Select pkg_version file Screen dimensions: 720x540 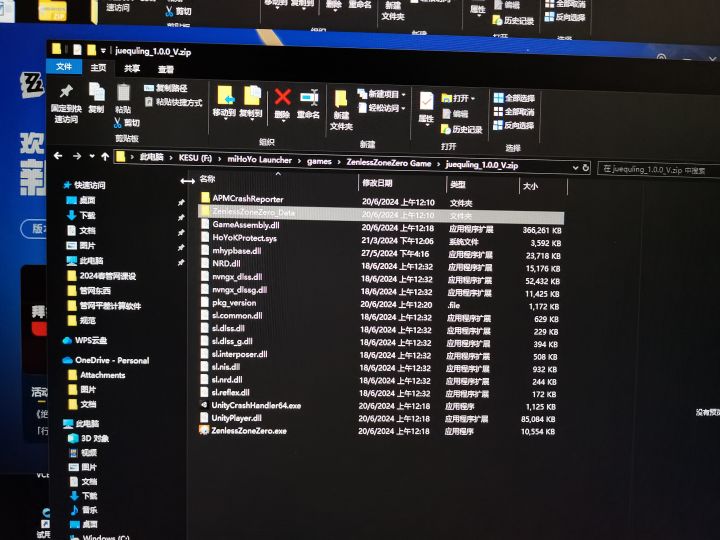228,303
